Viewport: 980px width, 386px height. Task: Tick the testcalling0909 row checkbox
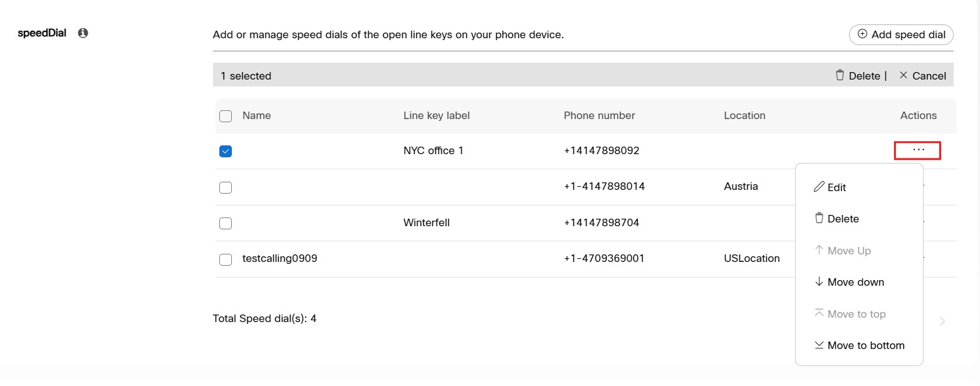(226, 259)
